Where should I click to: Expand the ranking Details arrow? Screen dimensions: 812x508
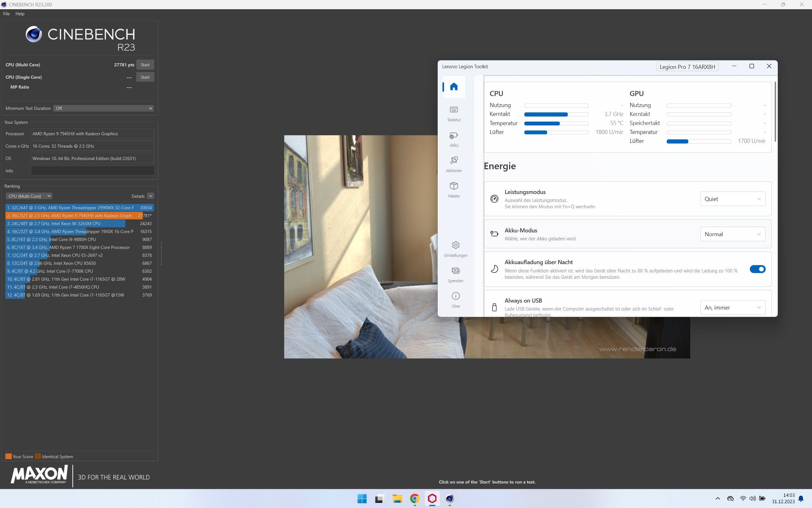click(151, 196)
